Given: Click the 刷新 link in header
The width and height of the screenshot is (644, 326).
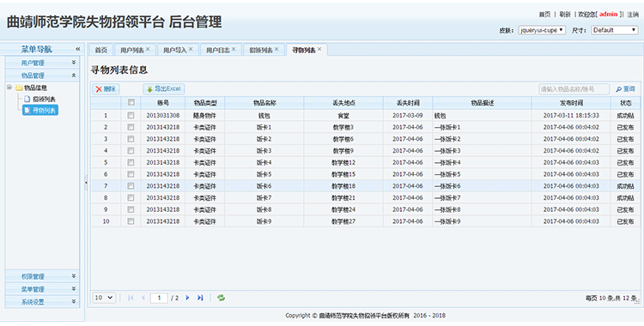Looking at the screenshot, I should (565, 15).
